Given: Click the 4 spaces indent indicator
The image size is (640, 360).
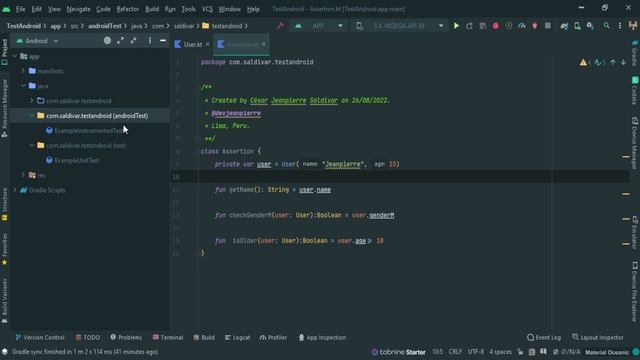Looking at the screenshot, I should (500, 352).
